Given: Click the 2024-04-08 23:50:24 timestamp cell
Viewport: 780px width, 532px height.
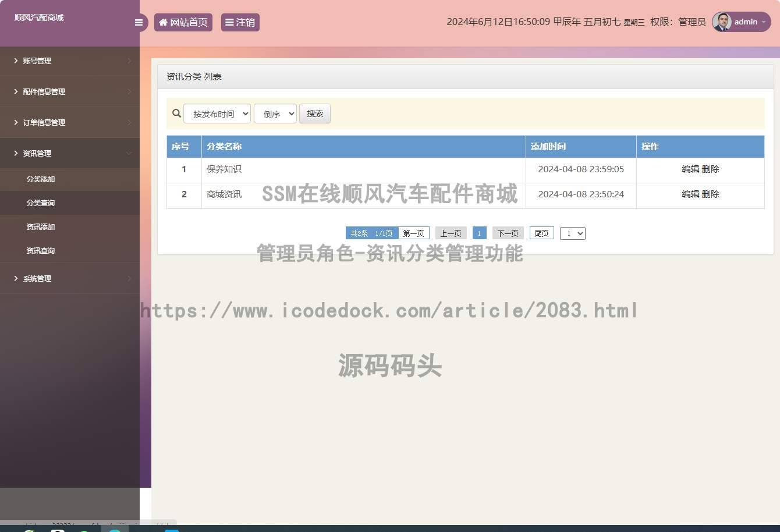Looking at the screenshot, I should pyautogui.click(x=581, y=194).
